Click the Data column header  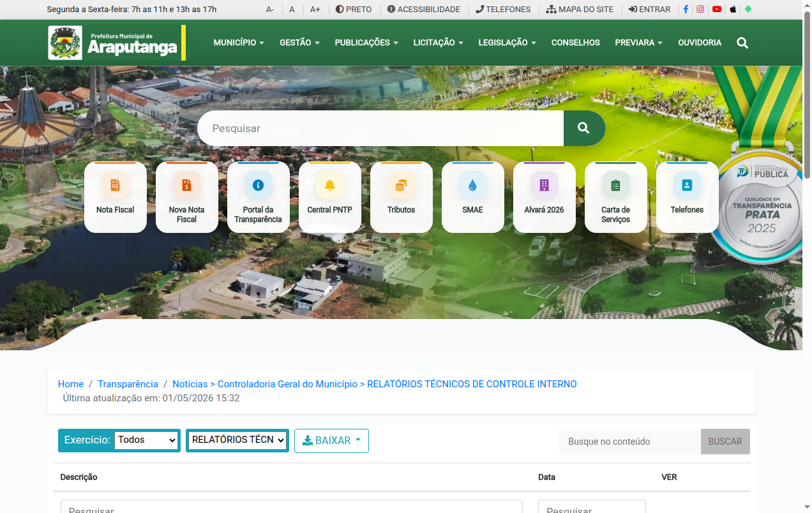click(546, 477)
